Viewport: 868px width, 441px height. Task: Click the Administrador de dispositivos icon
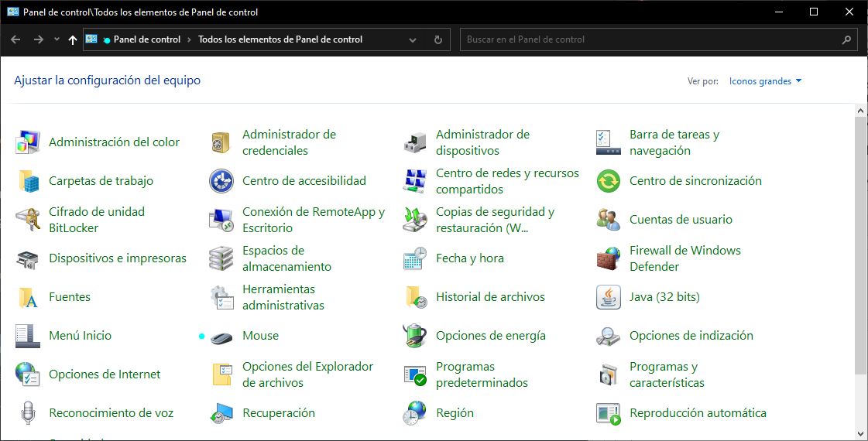(x=415, y=142)
